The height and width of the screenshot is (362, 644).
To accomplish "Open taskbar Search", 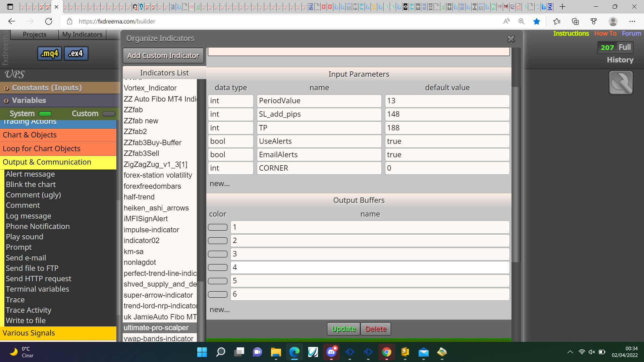I will coord(221,352).
